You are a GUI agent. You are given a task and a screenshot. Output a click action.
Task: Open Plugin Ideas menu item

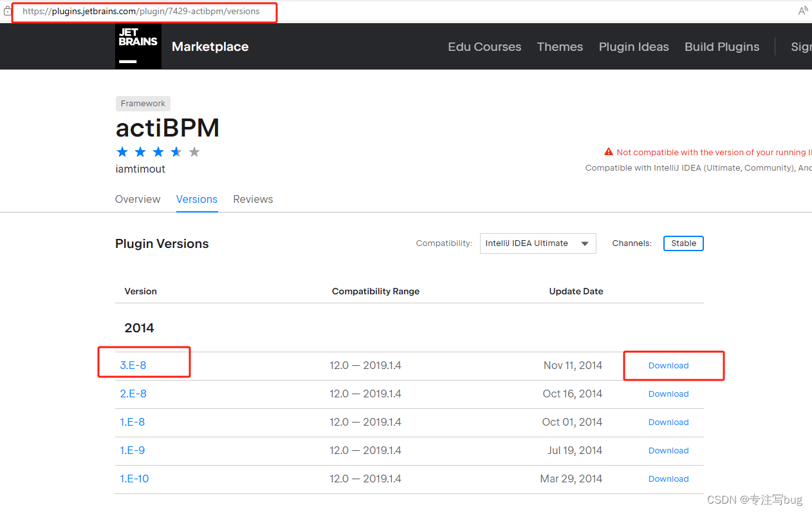tap(634, 46)
